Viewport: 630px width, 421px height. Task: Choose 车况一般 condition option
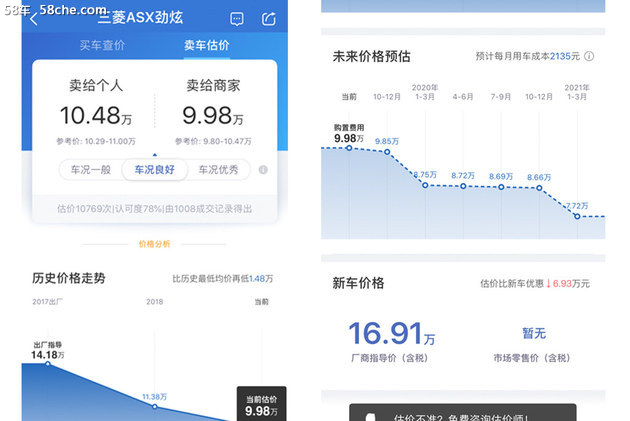pos(91,170)
